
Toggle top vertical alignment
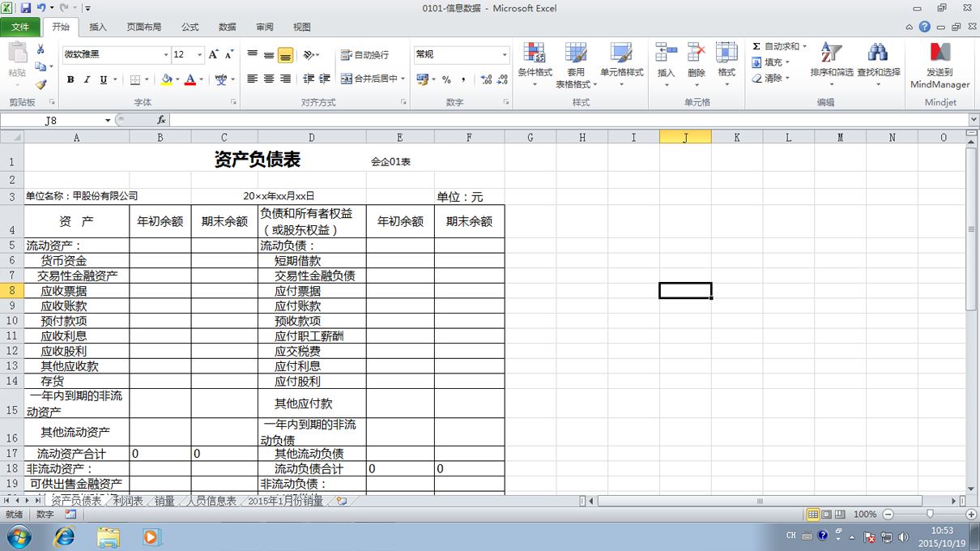click(252, 55)
